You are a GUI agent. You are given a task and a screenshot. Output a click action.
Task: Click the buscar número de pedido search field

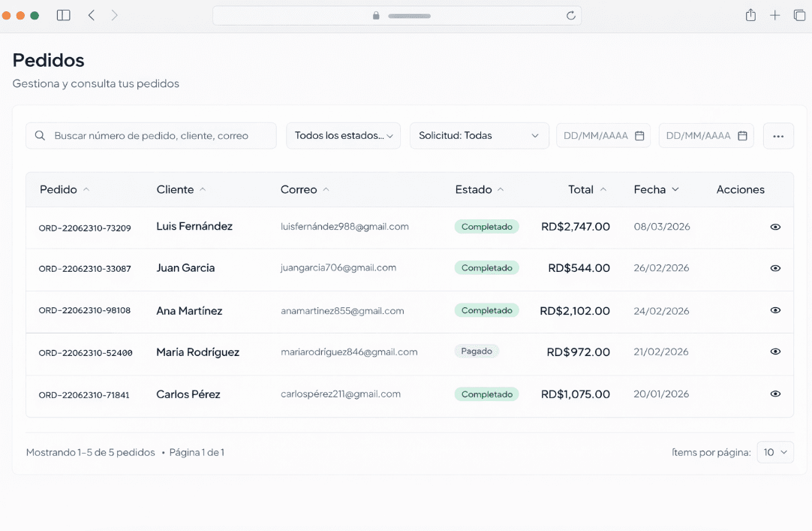pos(150,135)
